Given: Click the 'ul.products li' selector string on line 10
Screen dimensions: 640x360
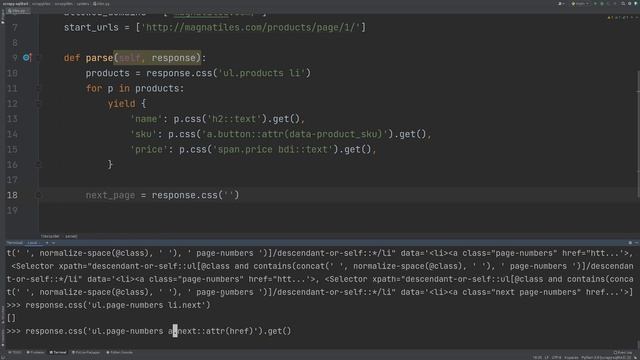Looking at the screenshot, I should tap(262, 73).
